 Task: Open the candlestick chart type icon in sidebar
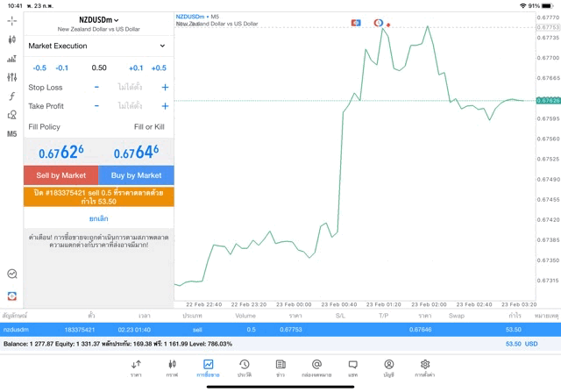11,39
